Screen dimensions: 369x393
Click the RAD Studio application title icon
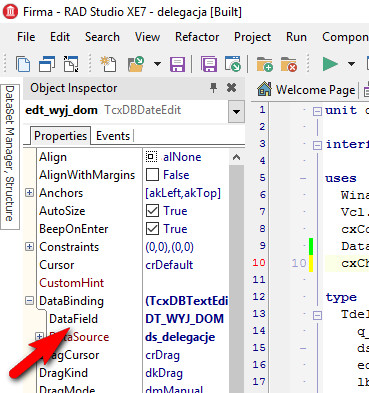[x=11, y=12]
